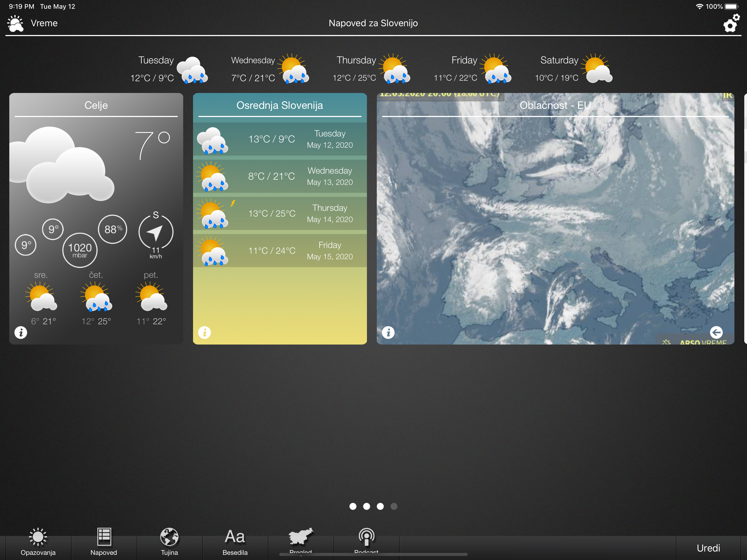Open the Pregled Slovenia map tab
Viewport: 747px width, 560px height.
click(x=300, y=540)
